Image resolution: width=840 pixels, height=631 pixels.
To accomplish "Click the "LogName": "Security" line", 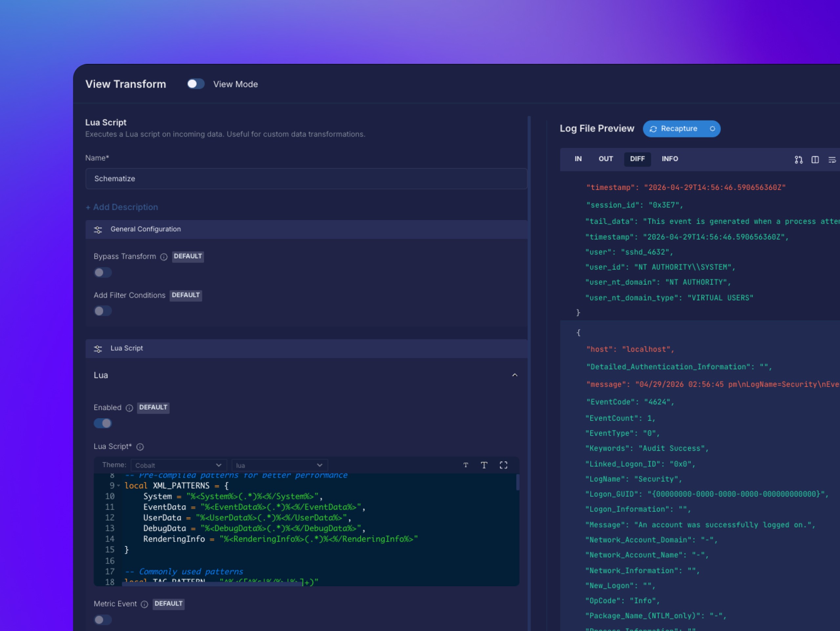I will tap(634, 479).
